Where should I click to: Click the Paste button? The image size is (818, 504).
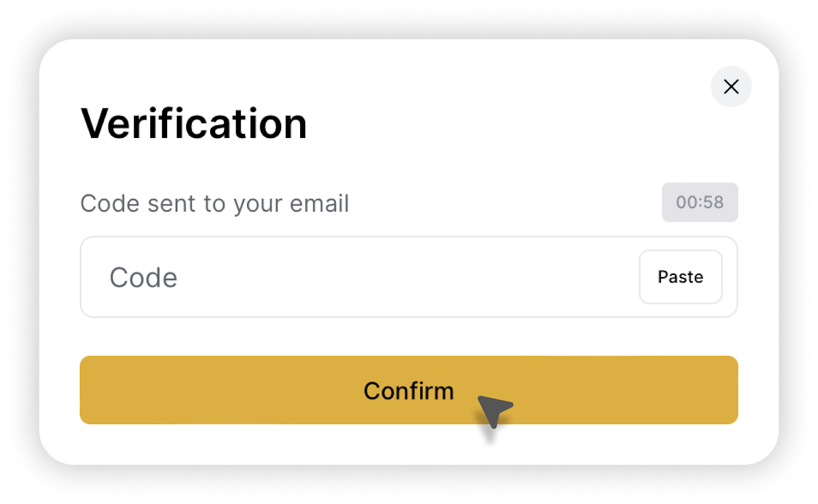(x=680, y=277)
